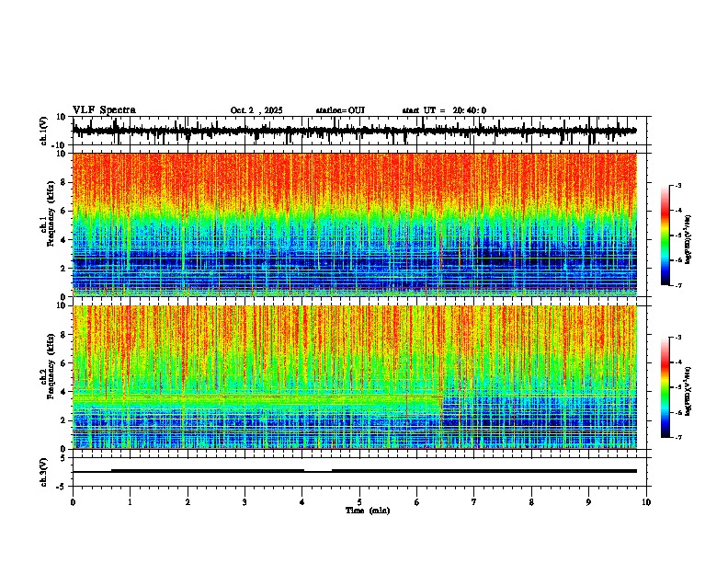This screenshot has height=563, width=728.
Task: Click the ch.1 spectrogram color scale bar
Action: pos(665,236)
